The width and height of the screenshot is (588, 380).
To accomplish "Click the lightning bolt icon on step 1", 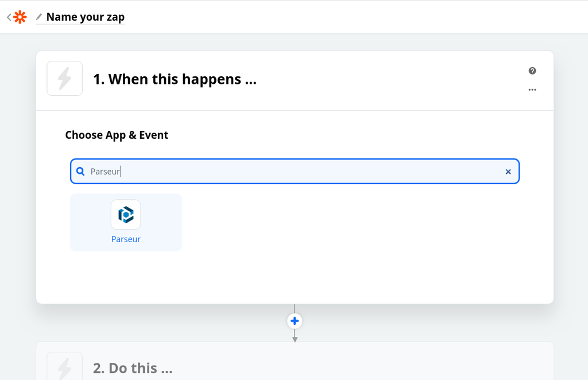I will pyautogui.click(x=64, y=79).
